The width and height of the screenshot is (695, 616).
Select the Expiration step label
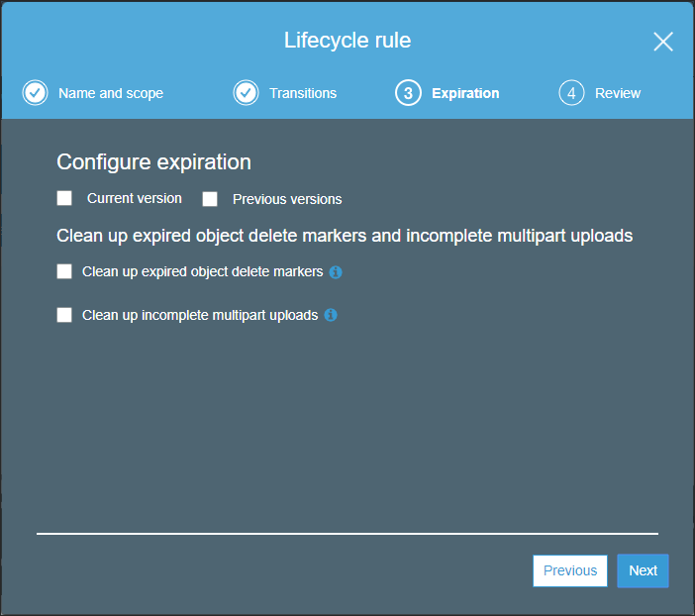click(465, 93)
